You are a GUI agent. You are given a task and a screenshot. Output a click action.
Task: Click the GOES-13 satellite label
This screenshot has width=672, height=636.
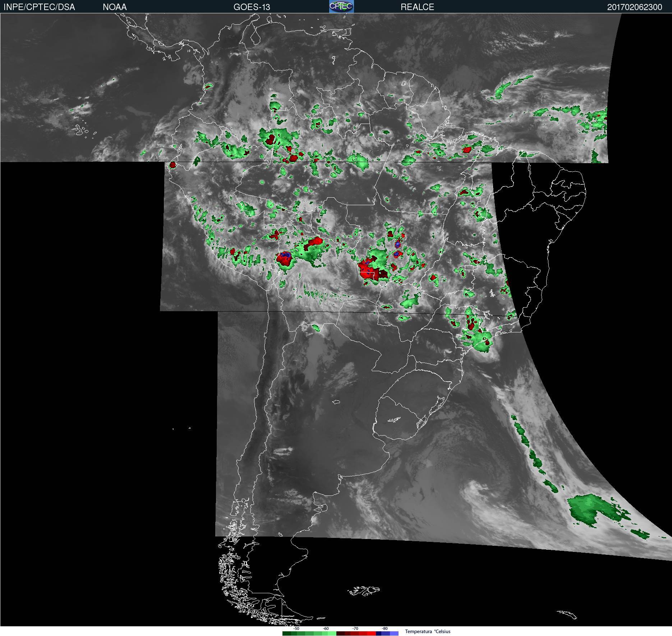coord(252,7)
